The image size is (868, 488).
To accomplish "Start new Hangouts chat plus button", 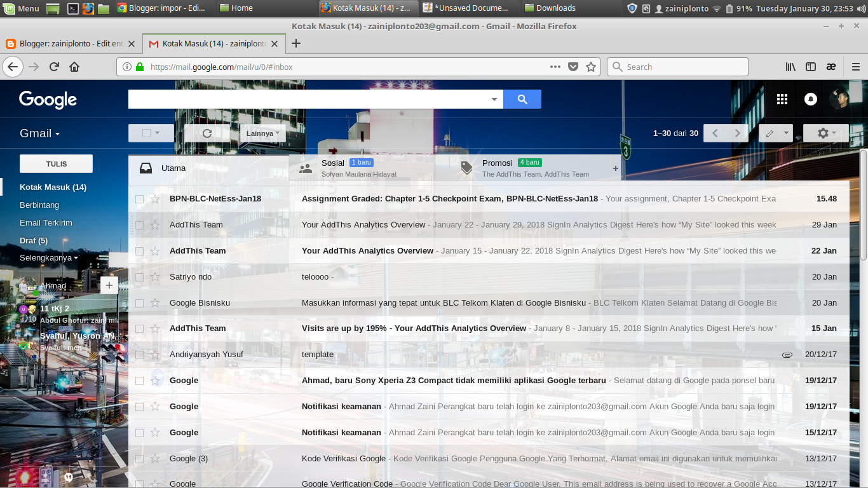I will click(109, 285).
